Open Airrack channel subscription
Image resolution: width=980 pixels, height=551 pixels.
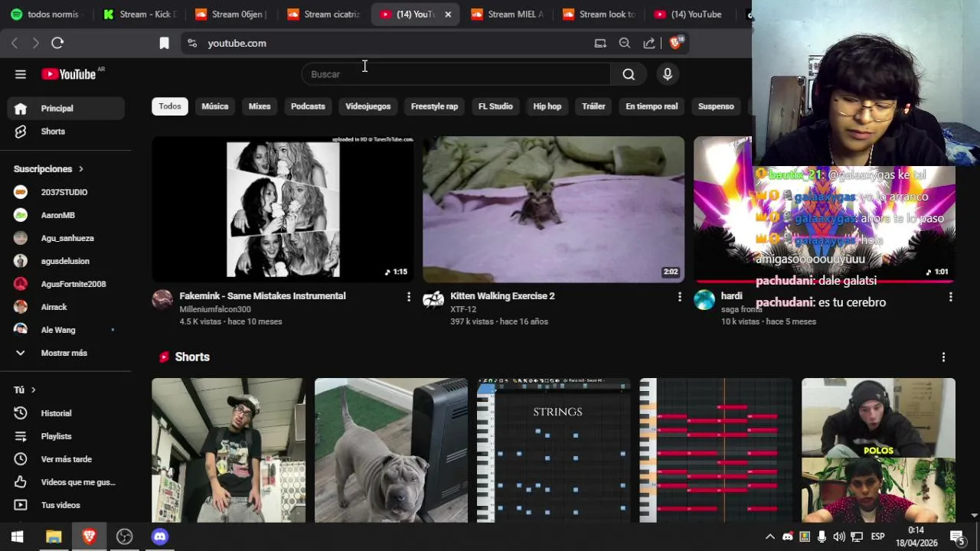pyautogui.click(x=66, y=307)
